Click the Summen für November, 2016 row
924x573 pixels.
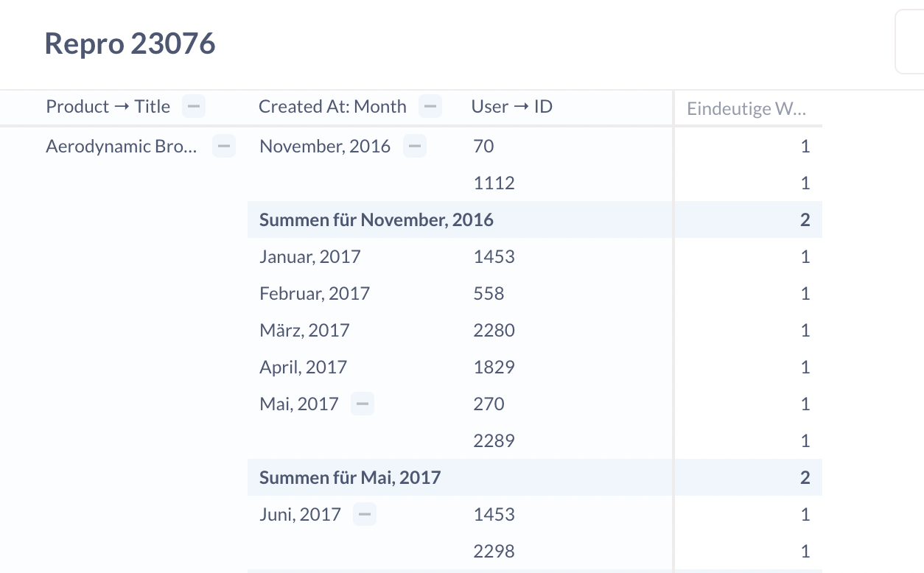(x=377, y=219)
